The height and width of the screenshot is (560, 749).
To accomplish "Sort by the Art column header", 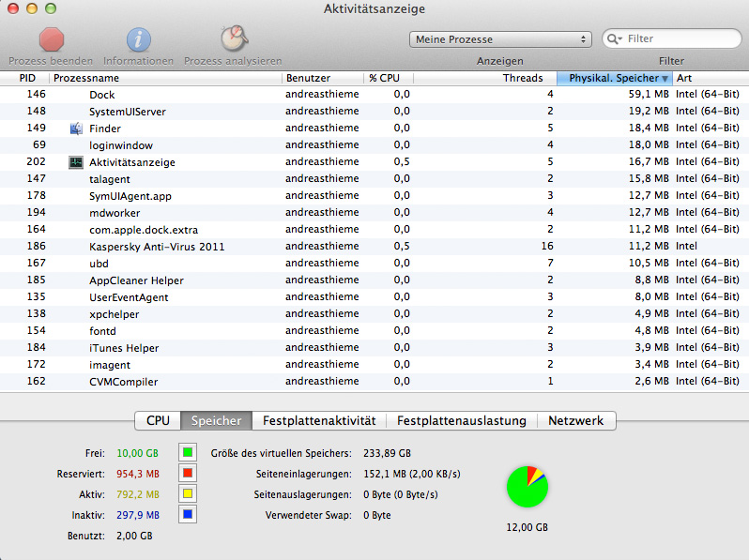I will 711,78.
